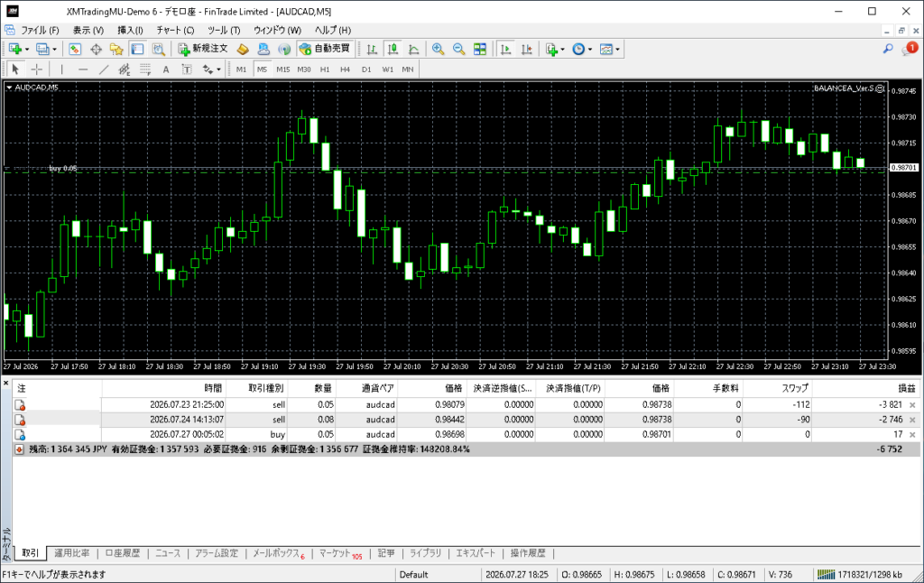This screenshot has width=924, height=583.
Task: Click the 新規注文 new order button
Action: [x=203, y=49]
